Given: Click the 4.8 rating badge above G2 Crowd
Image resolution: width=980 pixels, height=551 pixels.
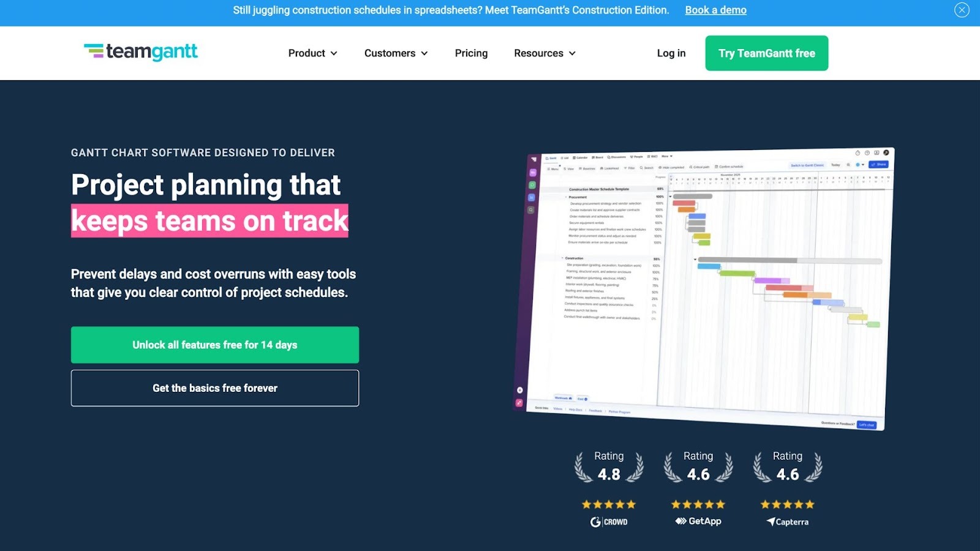Looking at the screenshot, I should coord(609,467).
